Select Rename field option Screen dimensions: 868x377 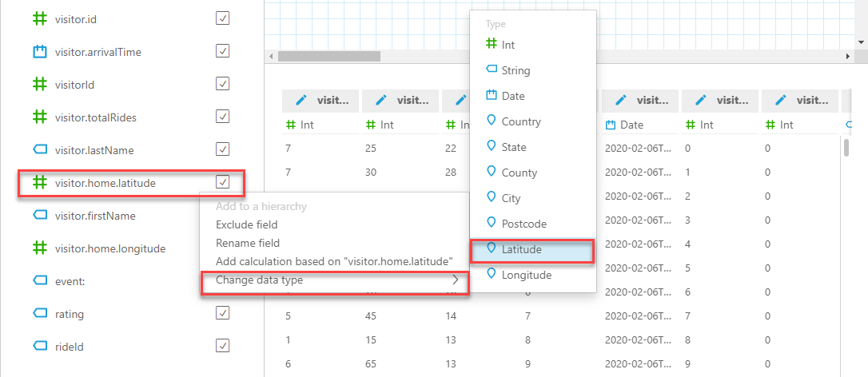[x=248, y=243]
